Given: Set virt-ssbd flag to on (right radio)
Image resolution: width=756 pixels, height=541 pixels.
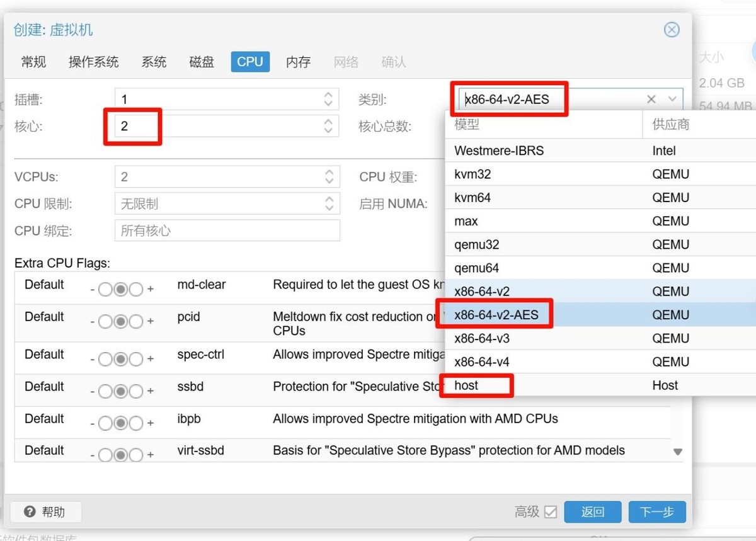Looking at the screenshot, I should (136, 455).
